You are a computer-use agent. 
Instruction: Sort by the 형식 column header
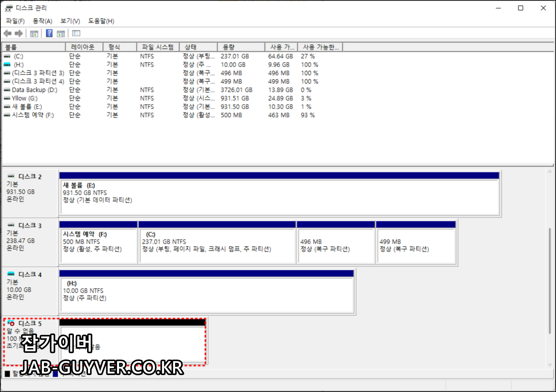point(120,47)
